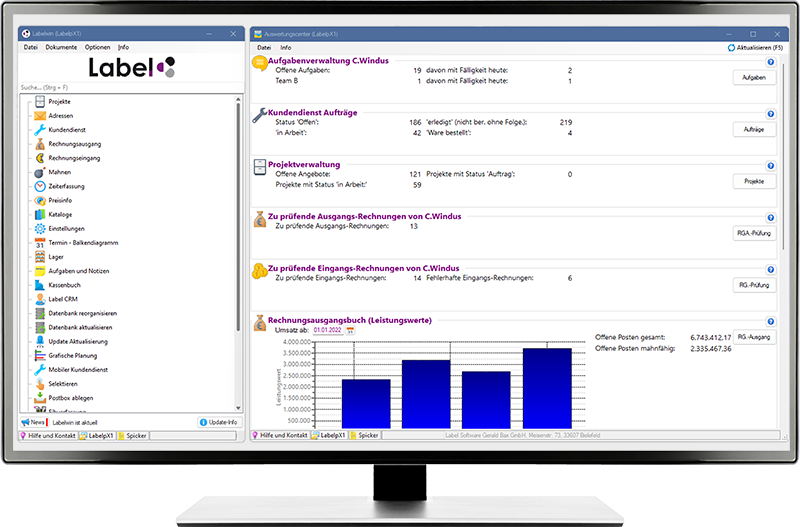Screen dimensions: 800x527
Task: Open Datei menu in Labelwin window
Action: [x=31, y=47]
